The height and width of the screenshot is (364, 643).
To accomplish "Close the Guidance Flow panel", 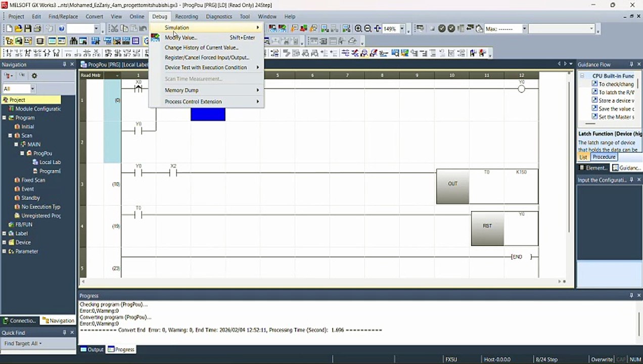I will [x=639, y=64].
